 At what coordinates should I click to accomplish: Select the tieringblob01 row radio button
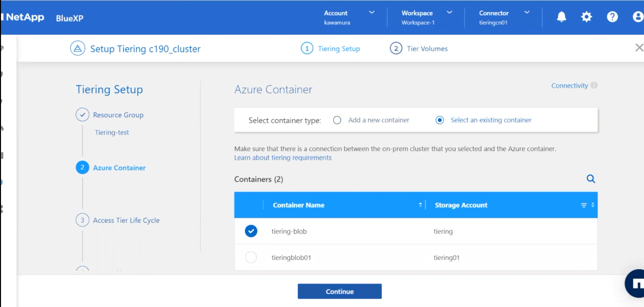click(251, 257)
